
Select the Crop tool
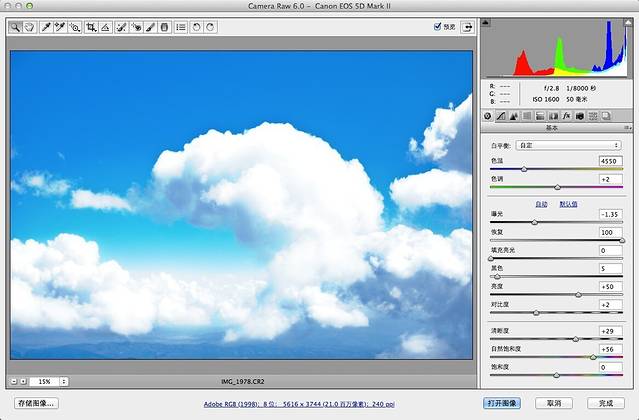[91, 28]
